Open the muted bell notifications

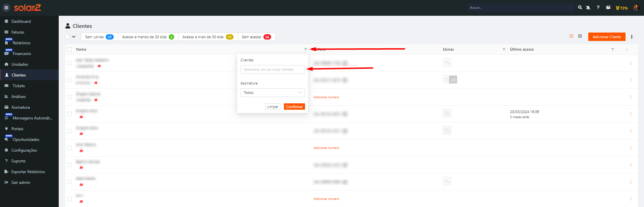588,7
